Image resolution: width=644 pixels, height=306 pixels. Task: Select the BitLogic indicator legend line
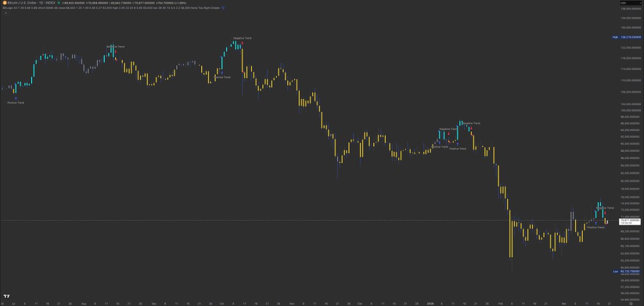[x=111, y=8]
